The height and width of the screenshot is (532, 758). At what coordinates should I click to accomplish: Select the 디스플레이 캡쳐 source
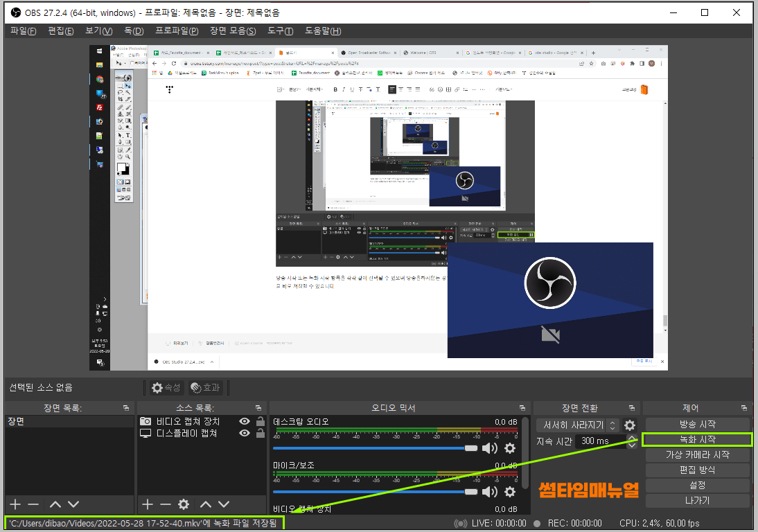[x=186, y=434]
